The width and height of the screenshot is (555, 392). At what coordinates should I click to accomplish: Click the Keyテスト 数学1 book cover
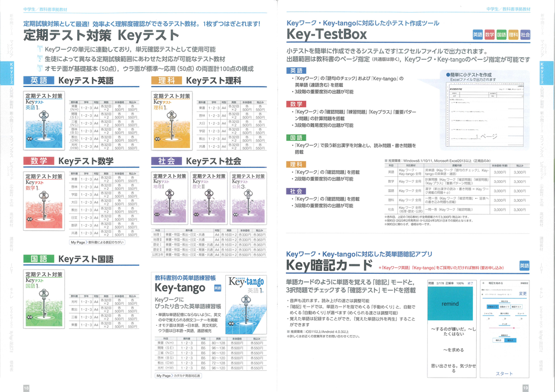[x=44, y=201]
